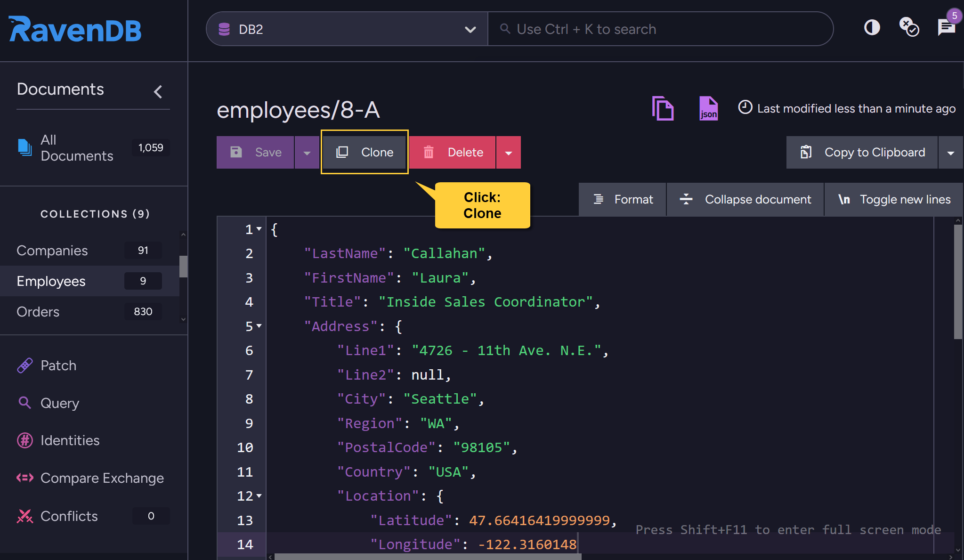Screen dimensions: 964x560
Task: Click the red Delete button
Action: 452,152
